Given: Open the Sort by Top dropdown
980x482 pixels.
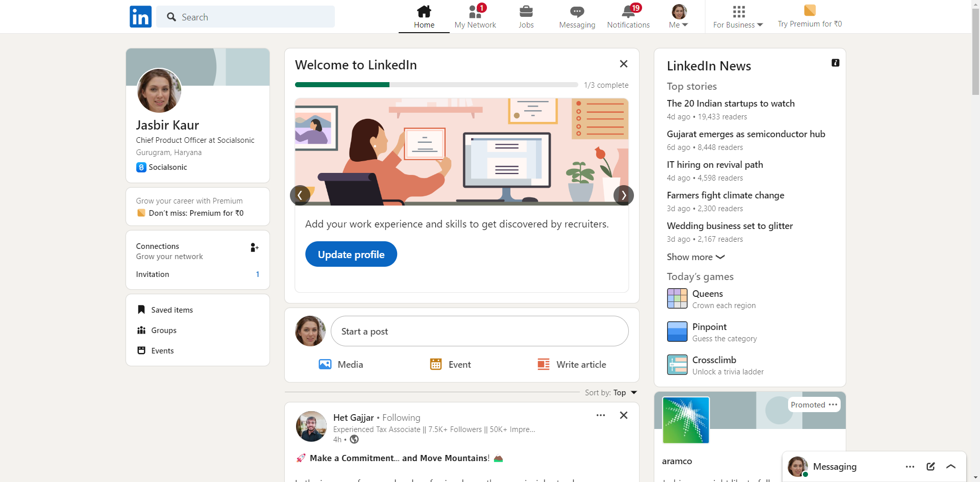Looking at the screenshot, I should [611, 392].
